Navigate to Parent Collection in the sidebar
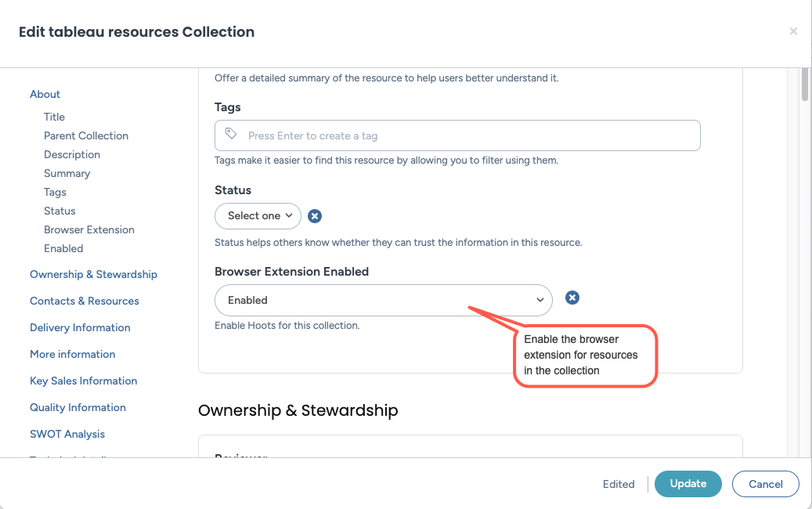This screenshot has width=812, height=509. coord(85,135)
